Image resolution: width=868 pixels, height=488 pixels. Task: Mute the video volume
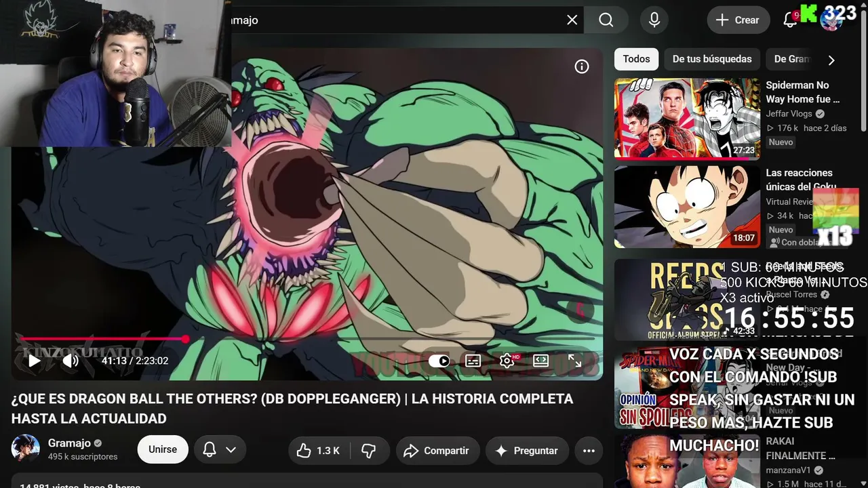71,361
